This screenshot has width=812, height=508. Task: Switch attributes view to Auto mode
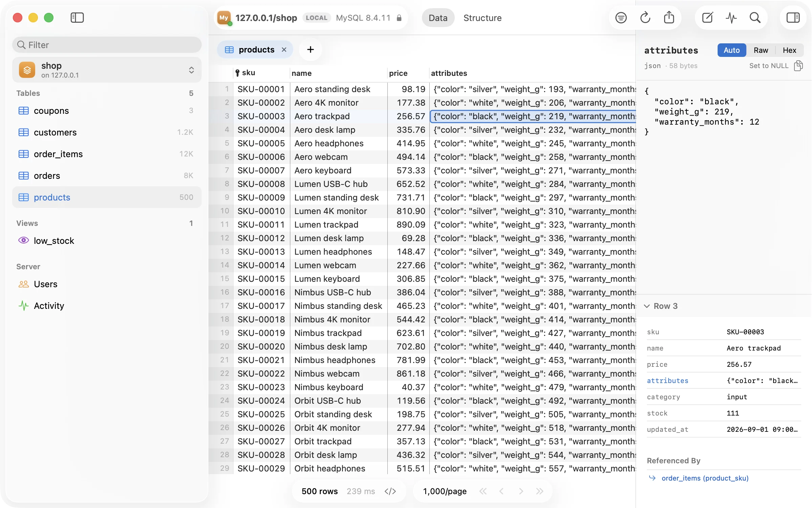[731, 50]
